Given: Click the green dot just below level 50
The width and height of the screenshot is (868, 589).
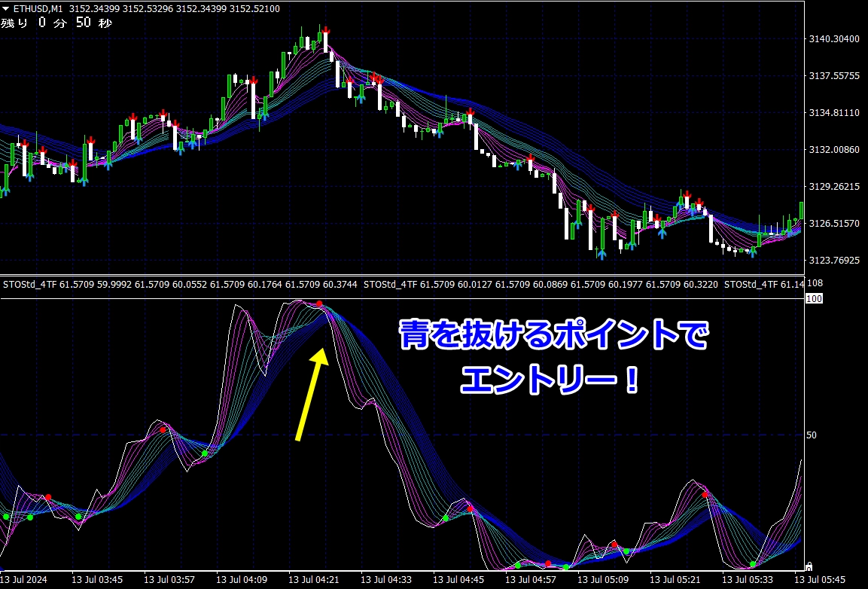Looking at the screenshot, I should pyautogui.click(x=204, y=453).
